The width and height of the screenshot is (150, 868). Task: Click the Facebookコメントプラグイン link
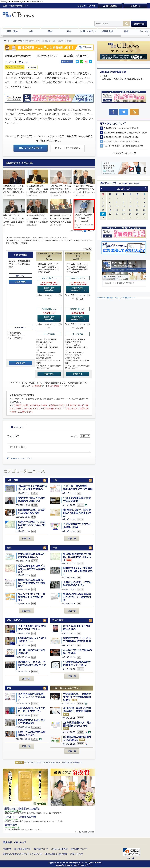pos(21,459)
